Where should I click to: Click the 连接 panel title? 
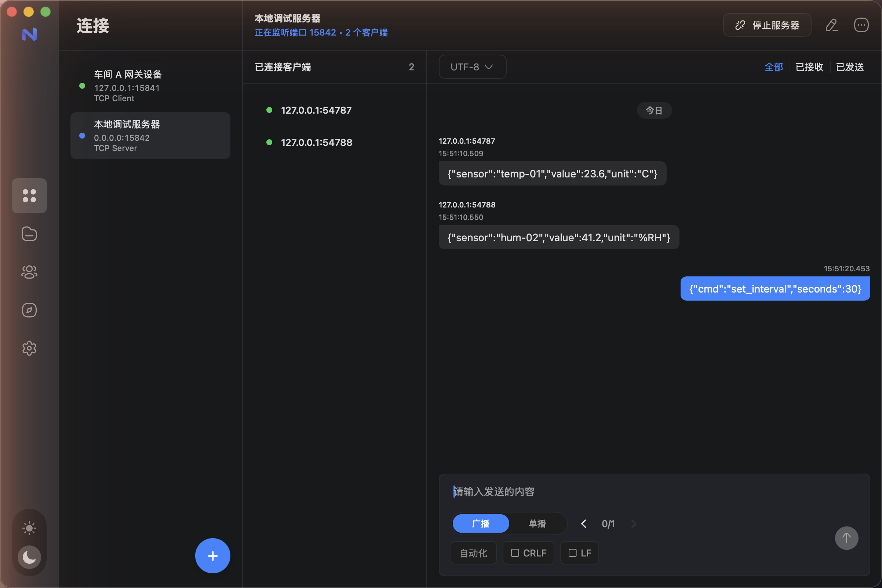tap(93, 26)
